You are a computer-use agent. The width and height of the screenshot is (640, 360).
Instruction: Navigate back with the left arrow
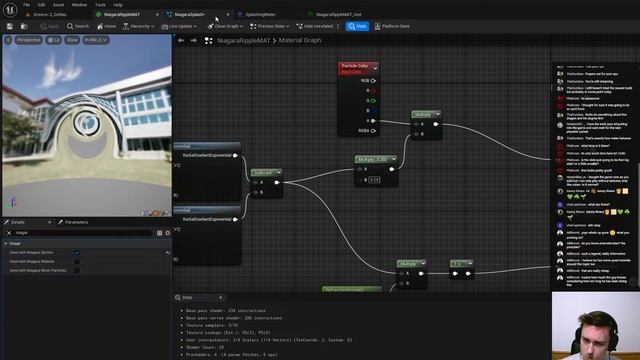tap(181, 40)
